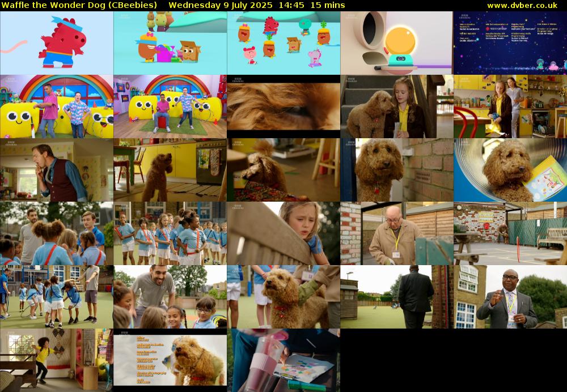Screen dimensions: 567x392
Task: Open thumbnail of girl and woman in kitchen
Action: pos(510,106)
